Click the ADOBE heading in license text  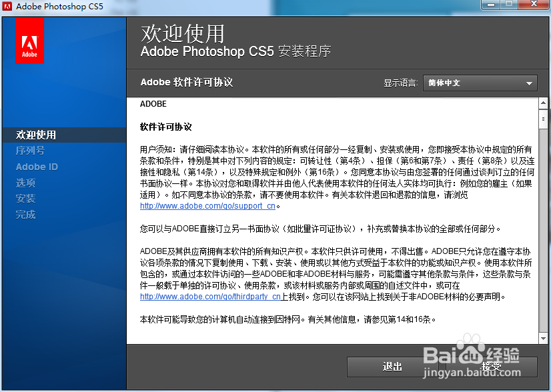click(153, 104)
